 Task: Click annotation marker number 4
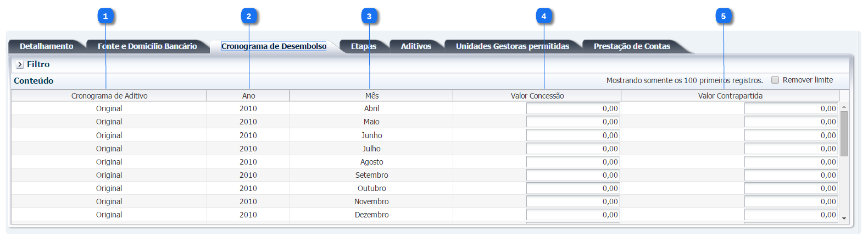click(x=544, y=17)
